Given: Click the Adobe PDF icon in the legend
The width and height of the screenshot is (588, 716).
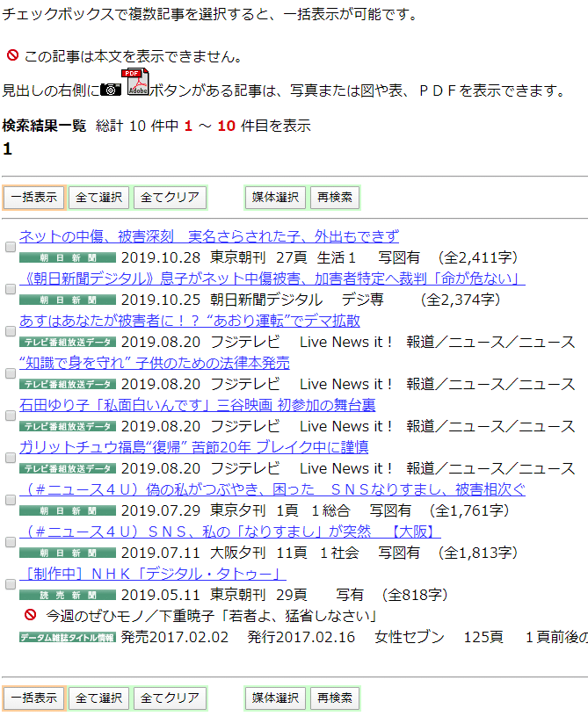Looking at the screenshot, I should [x=136, y=83].
